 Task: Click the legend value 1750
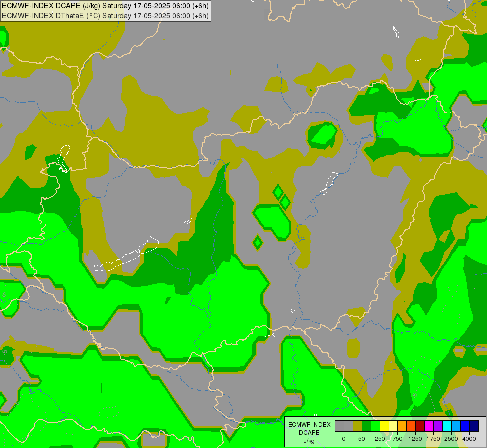tap(433, 439)
